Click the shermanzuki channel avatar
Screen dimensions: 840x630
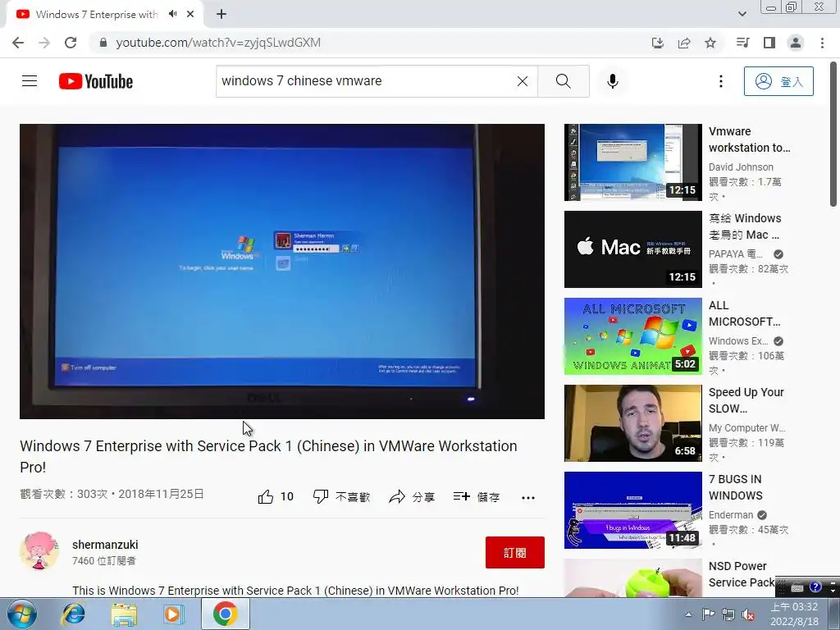pos(39,551)
